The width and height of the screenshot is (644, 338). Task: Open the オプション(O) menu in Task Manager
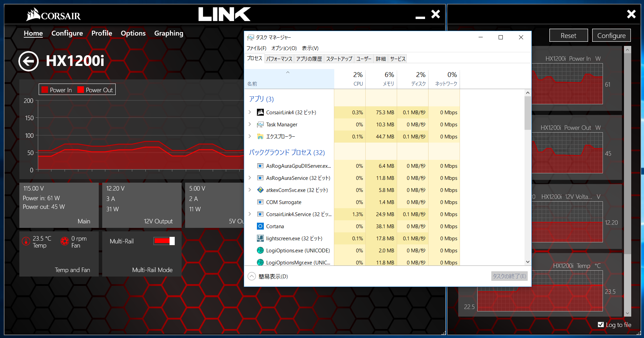click(x=284, y=48)
